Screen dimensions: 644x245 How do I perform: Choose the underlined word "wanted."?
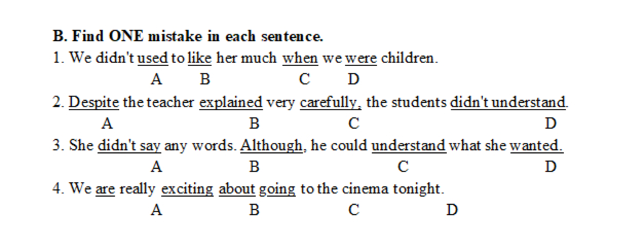click(x=536, y=145)
